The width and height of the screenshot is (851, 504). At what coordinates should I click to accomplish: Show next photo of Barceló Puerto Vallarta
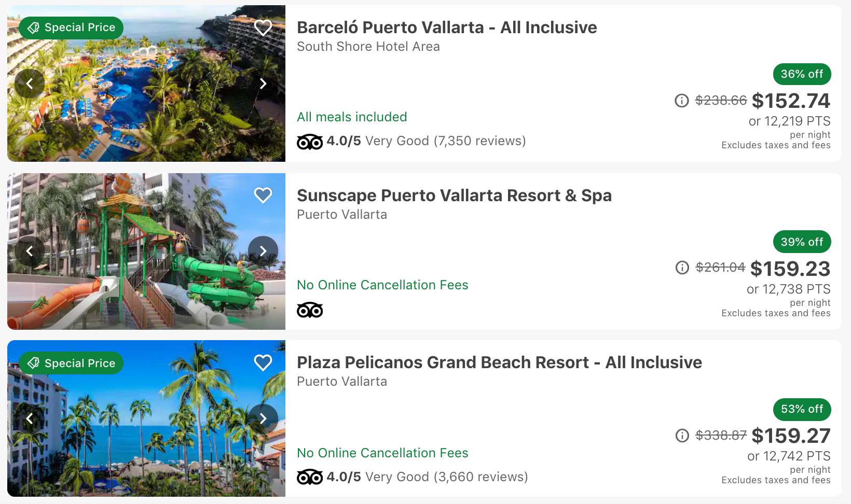click(263, 83)
